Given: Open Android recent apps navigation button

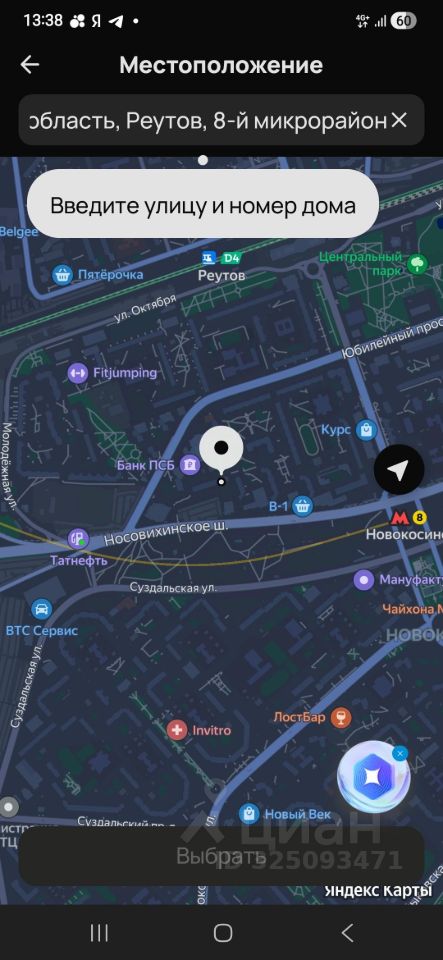Looking at the screenshot, I should point(99,933).
